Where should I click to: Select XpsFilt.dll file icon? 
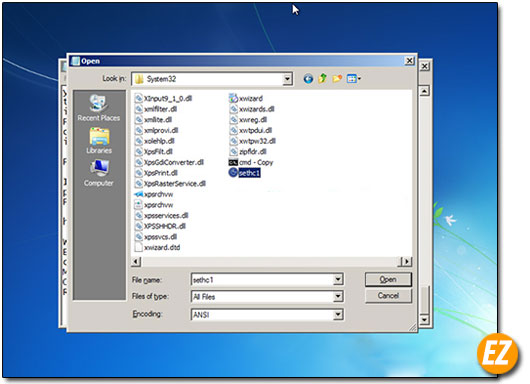point(139,151)
